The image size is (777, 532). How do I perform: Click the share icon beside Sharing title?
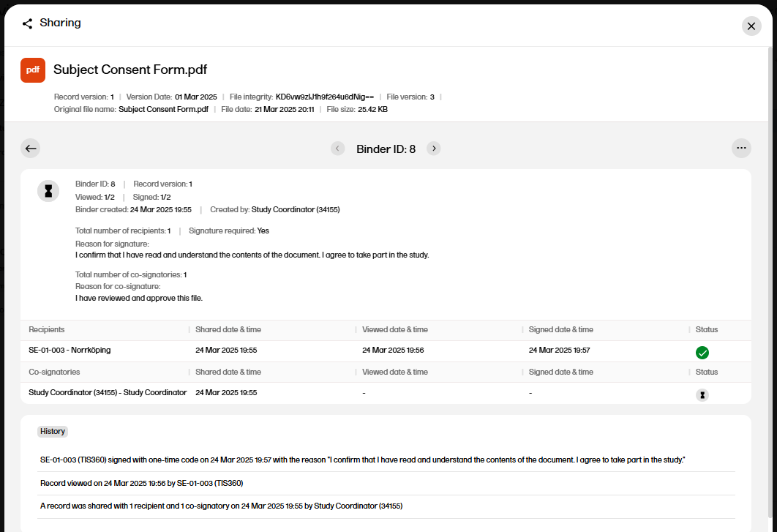point(27,23)
